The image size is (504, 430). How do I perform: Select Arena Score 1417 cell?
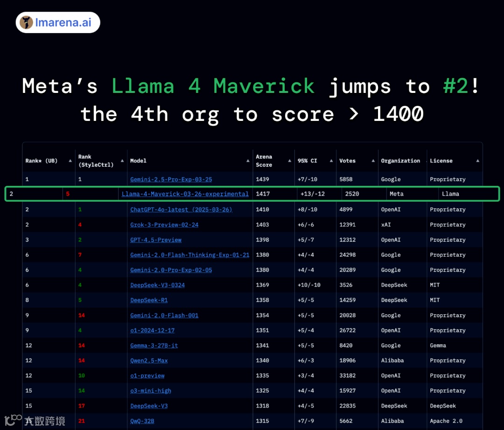pos(263,194)
